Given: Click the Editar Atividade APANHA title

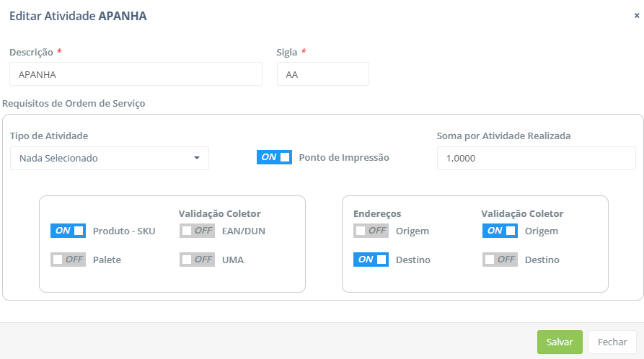Looking at the screenshot, I should [x=78, y=16].
